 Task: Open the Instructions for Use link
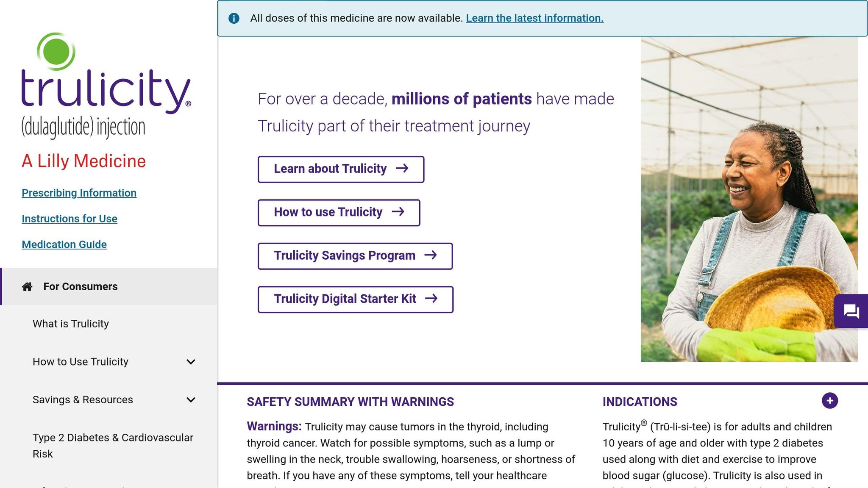69,219
